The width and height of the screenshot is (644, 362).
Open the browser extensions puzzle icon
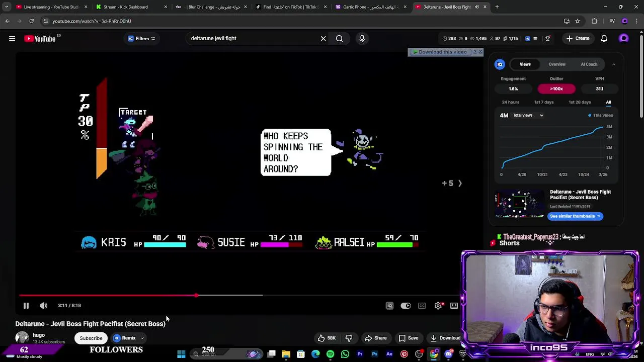pos(595,21)
